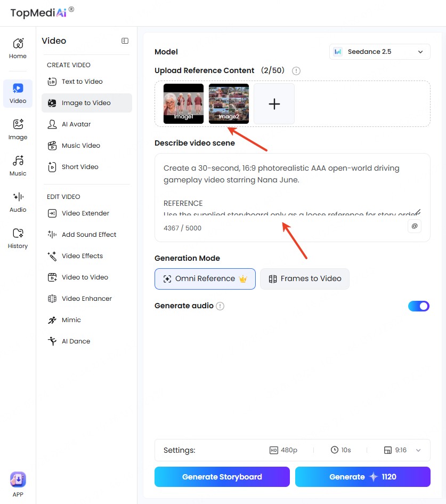The image size is (446, 504).
Task: Open the Audio section
Action: [18, 202]
